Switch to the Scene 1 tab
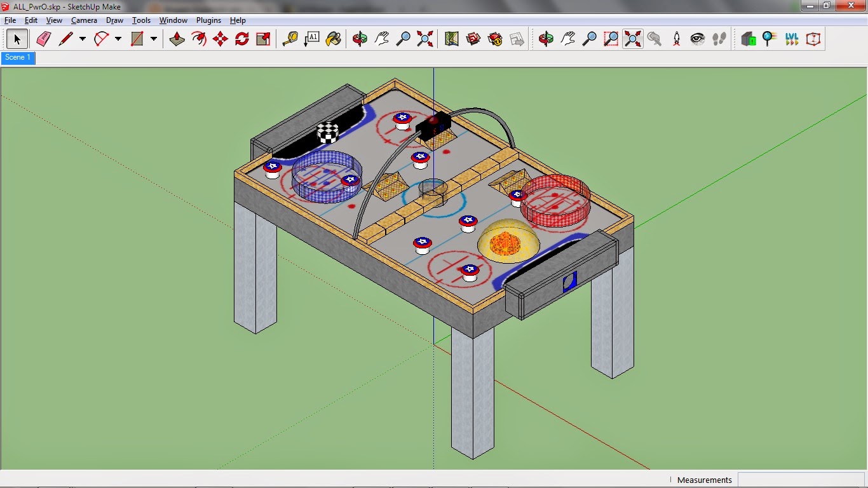This screenshot has height=488, width=868. (18, 58)
